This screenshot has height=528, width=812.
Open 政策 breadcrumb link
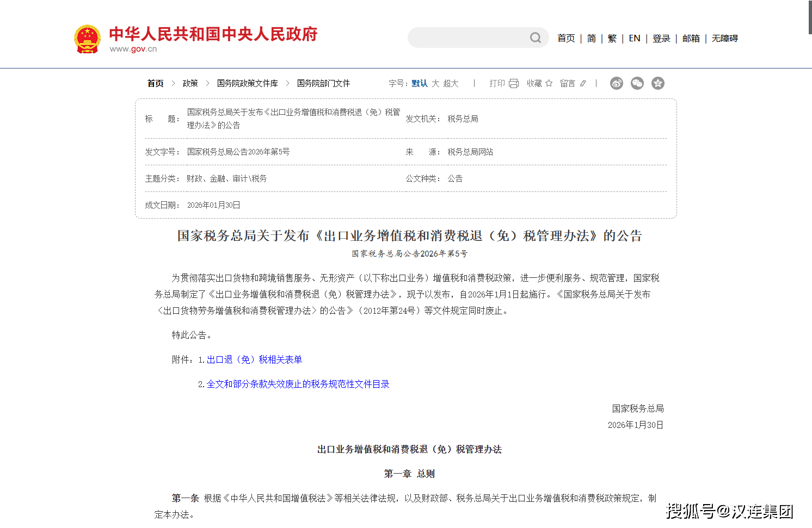click(x=190, y=83)
